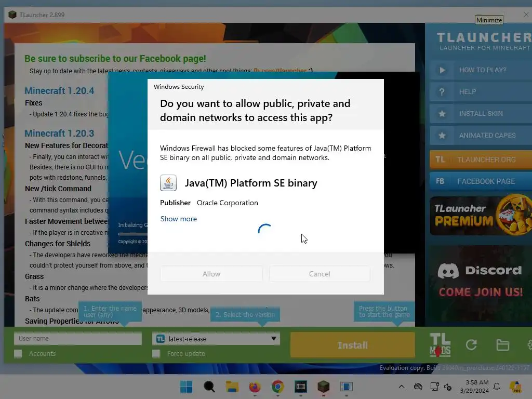Click the splash loading progress bar
The height and width of the screenshot is (399, 532).
[132, 234]
